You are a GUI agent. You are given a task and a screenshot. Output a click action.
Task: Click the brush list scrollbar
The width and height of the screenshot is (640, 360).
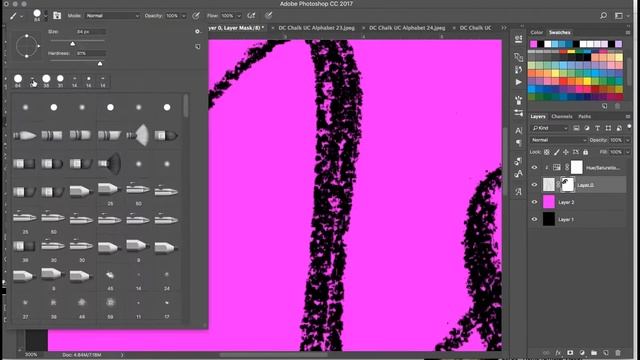click(x=186, y=106)
